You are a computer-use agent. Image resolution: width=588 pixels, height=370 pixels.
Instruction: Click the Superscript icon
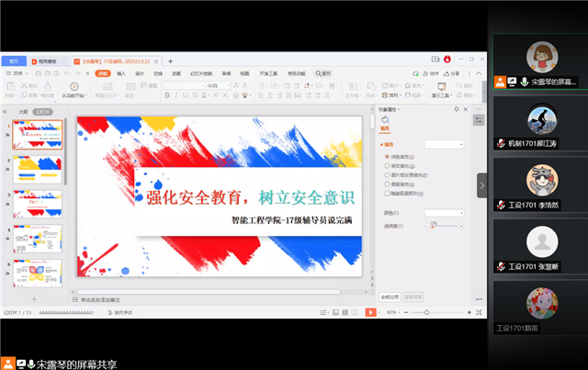pos(216,95)
